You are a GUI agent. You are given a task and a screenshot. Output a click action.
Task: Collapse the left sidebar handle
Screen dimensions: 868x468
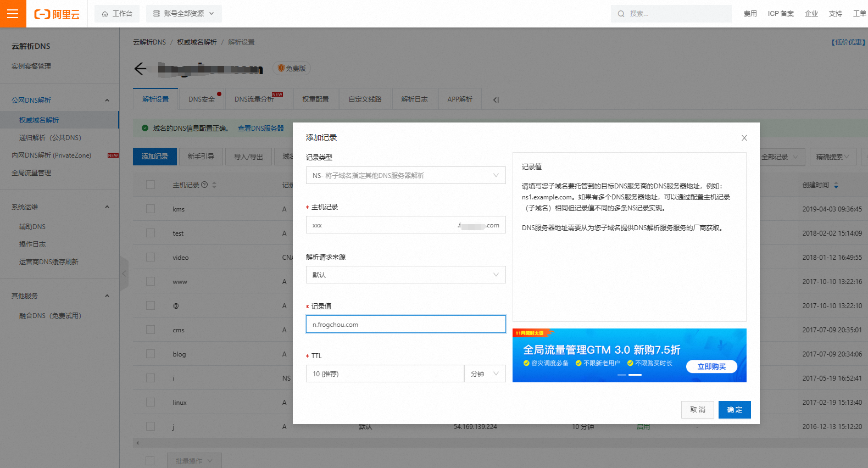[x=124, y=274]
